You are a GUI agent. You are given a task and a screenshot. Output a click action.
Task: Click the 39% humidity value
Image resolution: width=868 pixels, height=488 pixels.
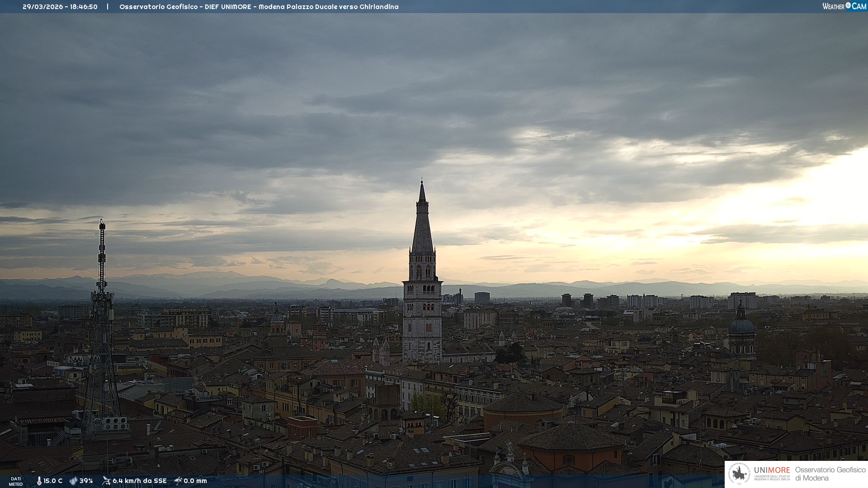click(86, 481)
